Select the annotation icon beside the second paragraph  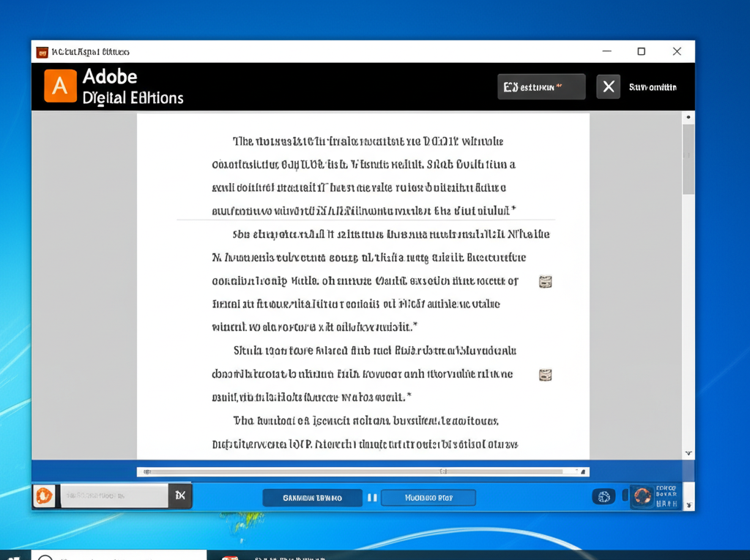(545, 281)
